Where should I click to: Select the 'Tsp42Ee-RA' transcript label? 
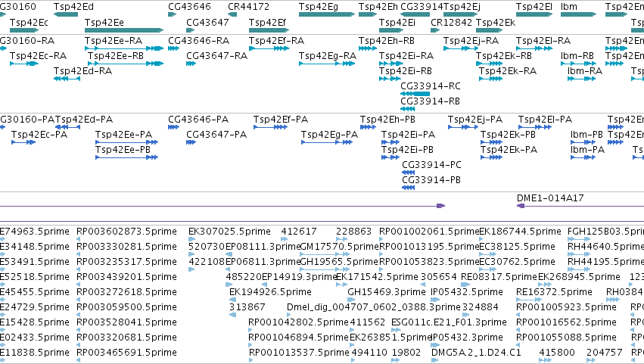[x=114, y=41]
